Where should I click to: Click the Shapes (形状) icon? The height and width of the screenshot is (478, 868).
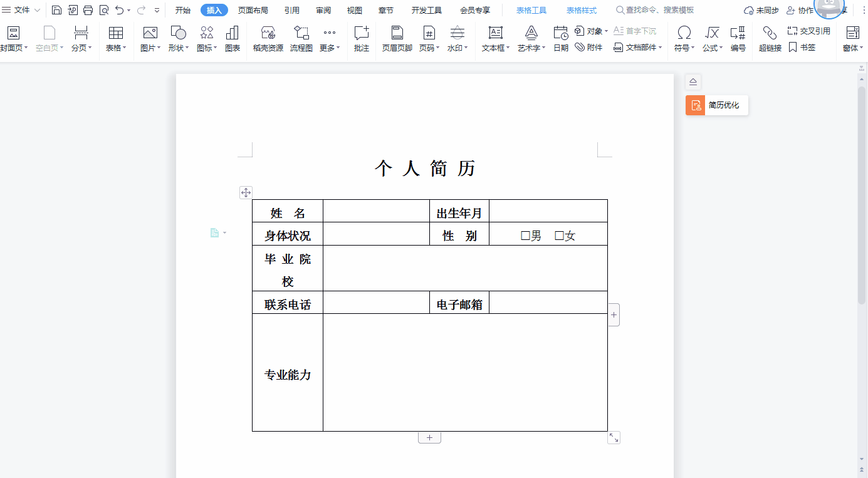[179, 33]
